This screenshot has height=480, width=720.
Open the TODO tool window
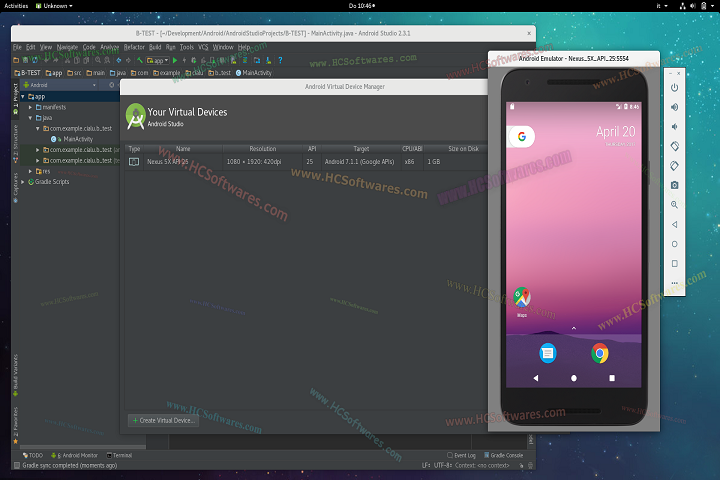[33, 455]
